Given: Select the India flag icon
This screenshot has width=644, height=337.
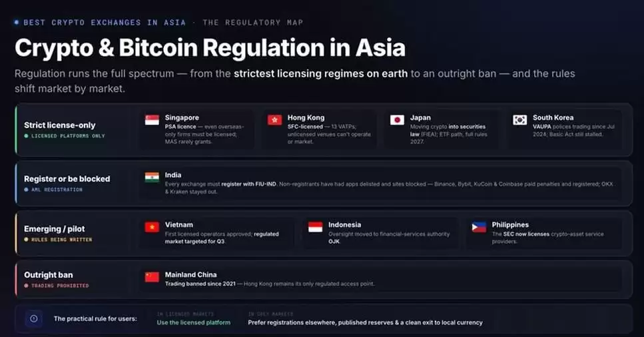Looking at the screenshot, I should point(152,177).
